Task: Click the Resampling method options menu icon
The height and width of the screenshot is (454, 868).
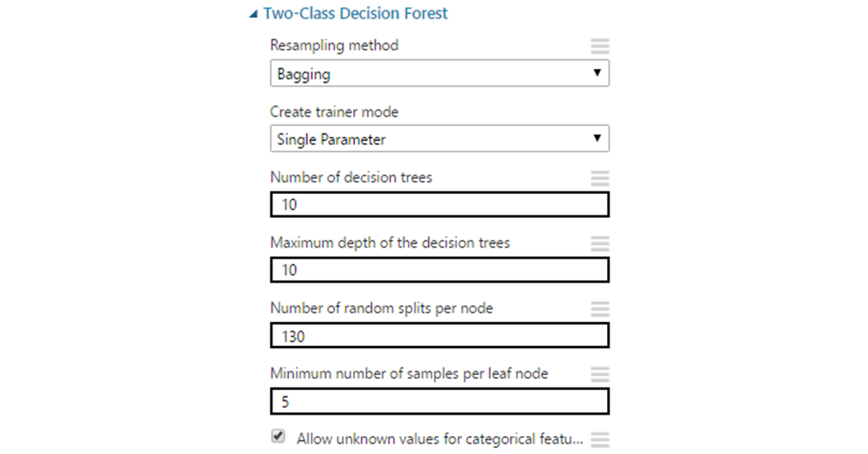Action: pyautogui.click(x=600, y=46)
